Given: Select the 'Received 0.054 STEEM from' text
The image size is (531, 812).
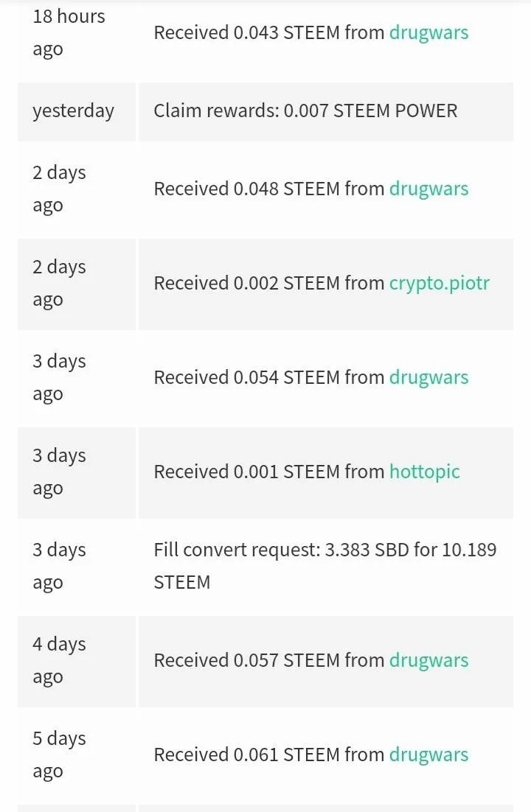Looking at the screenshot, I should 269,378.
